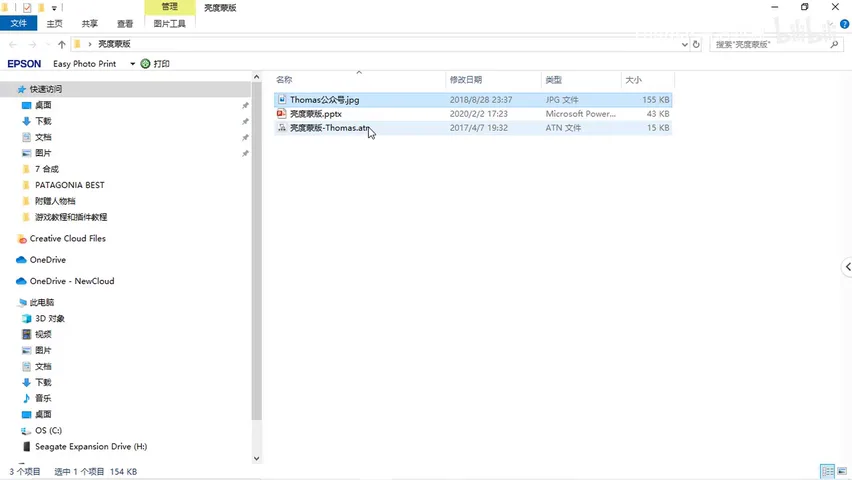This screenshot has height=480, width=852.
Task: Switch to details view icon
Action: pos(828,471)
